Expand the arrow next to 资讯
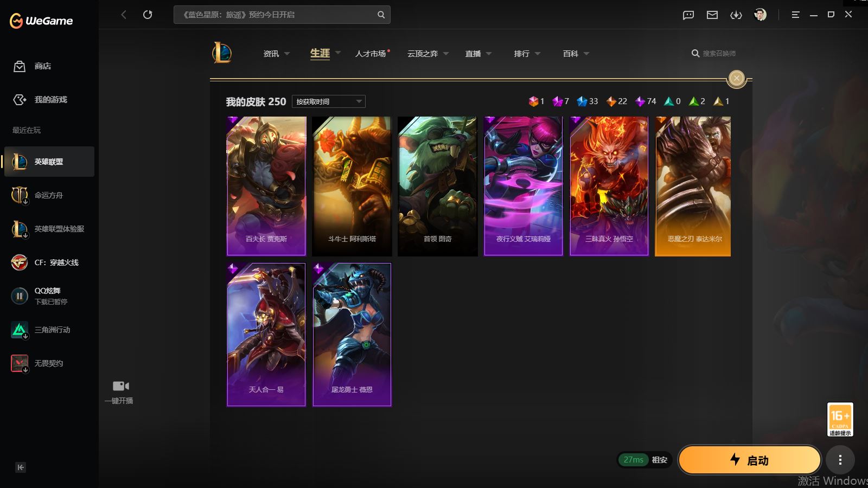Screen dimensions: 868x488 tap(287, 54)
